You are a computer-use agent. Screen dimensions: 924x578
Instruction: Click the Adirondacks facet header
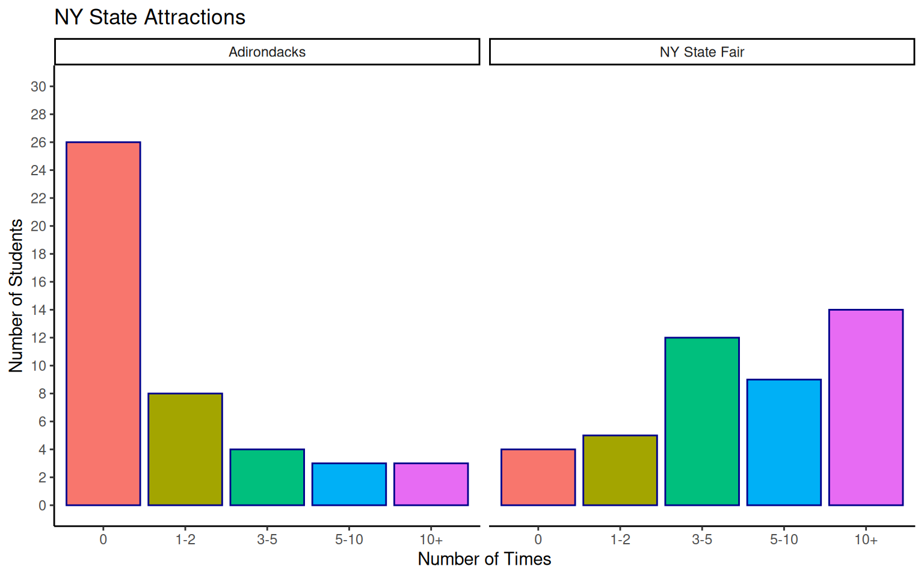point(267,52)
